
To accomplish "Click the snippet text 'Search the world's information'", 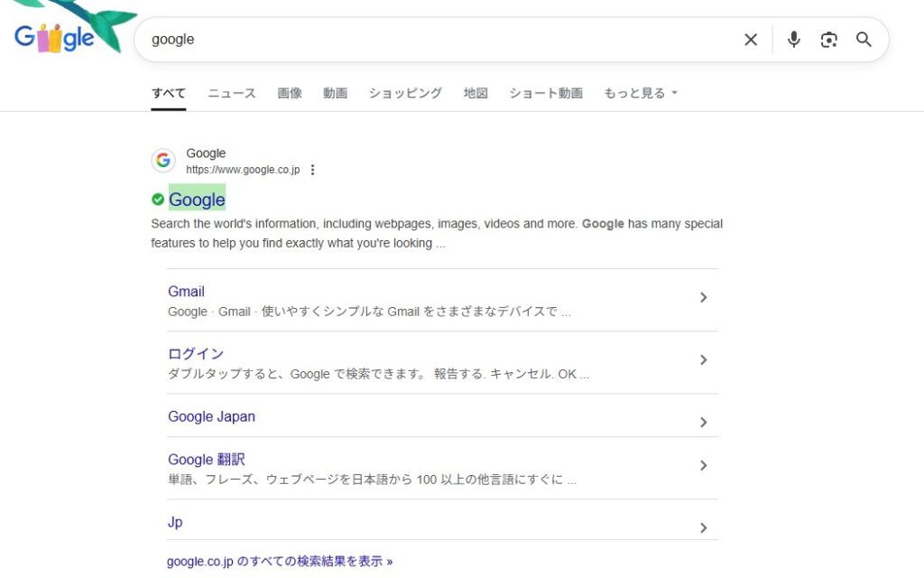I will [x=234, y=224].
